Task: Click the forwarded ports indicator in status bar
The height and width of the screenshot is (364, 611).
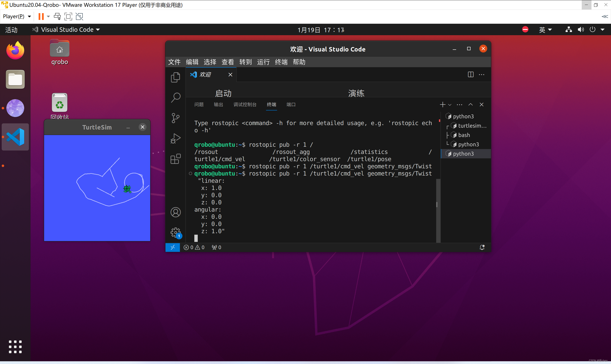Action: click(216, 247)
